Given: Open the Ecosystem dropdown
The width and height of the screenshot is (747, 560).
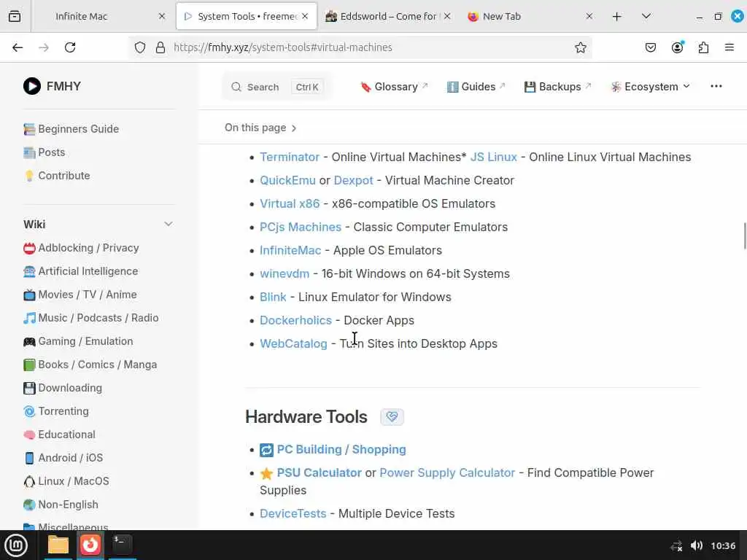Looking at the screenshot, I should tap(650, 87).
